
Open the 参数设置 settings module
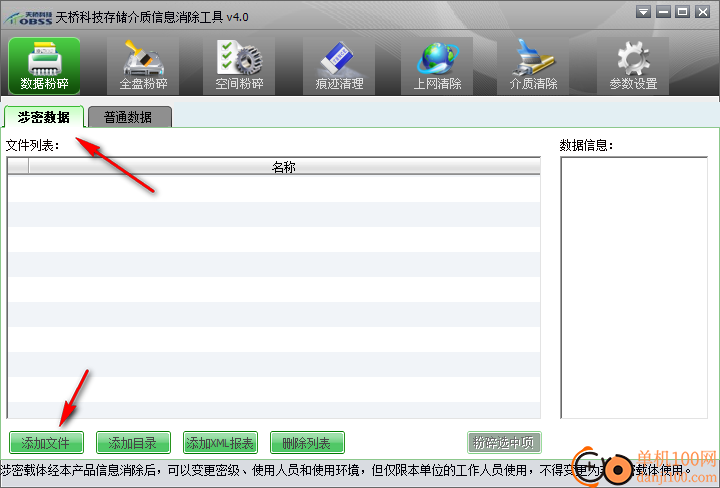point(633,66)
